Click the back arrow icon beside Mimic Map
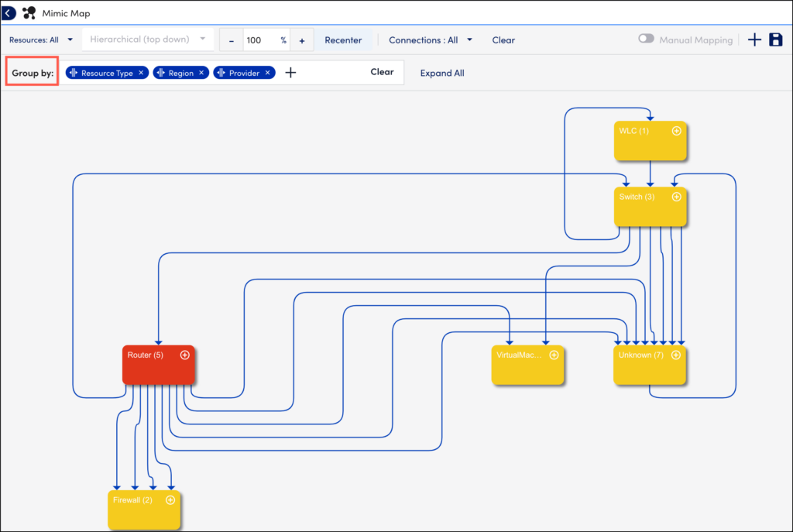 [x=8, y=12]
